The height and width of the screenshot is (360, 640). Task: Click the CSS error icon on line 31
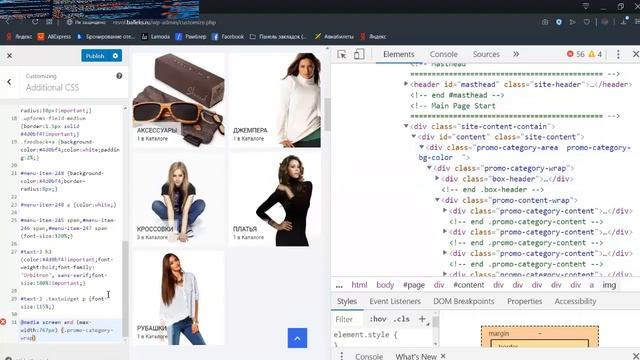(3, 322)
